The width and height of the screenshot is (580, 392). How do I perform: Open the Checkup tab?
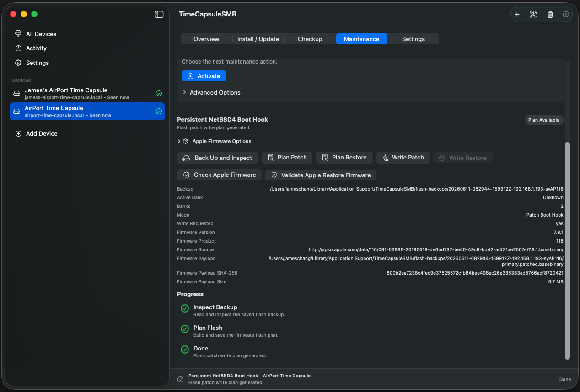tap(310, 39)
